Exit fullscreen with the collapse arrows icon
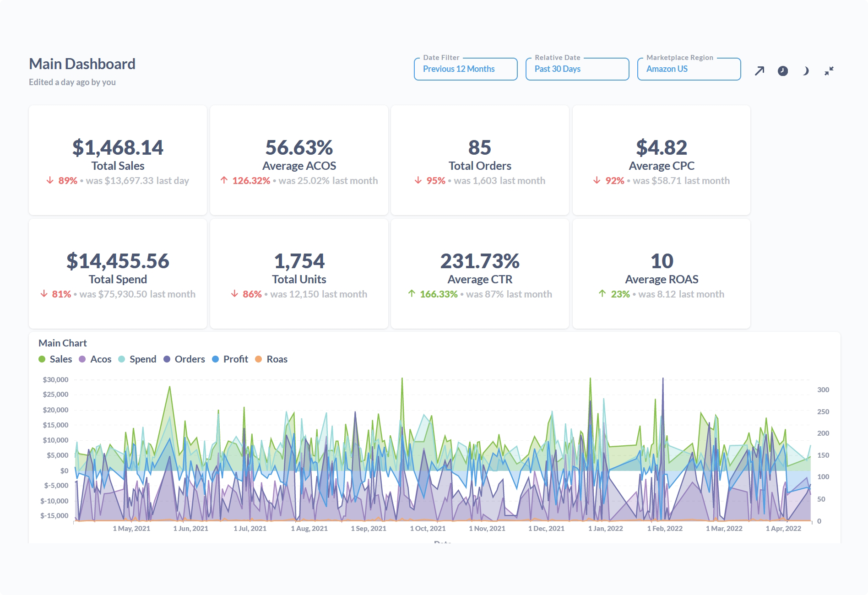The image size is (868, 595). (829, 71)
